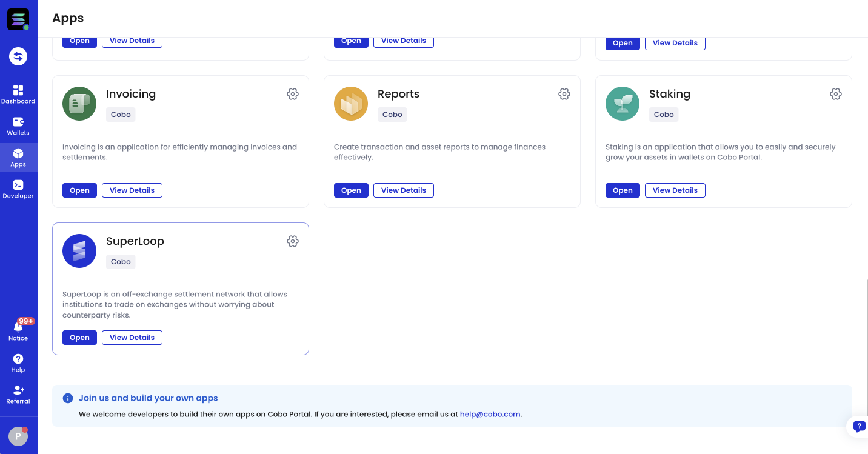Viewport: 868px width, 454px height.
Task: Select Apps in the sidebar
Action: click(x=18, y=158)
